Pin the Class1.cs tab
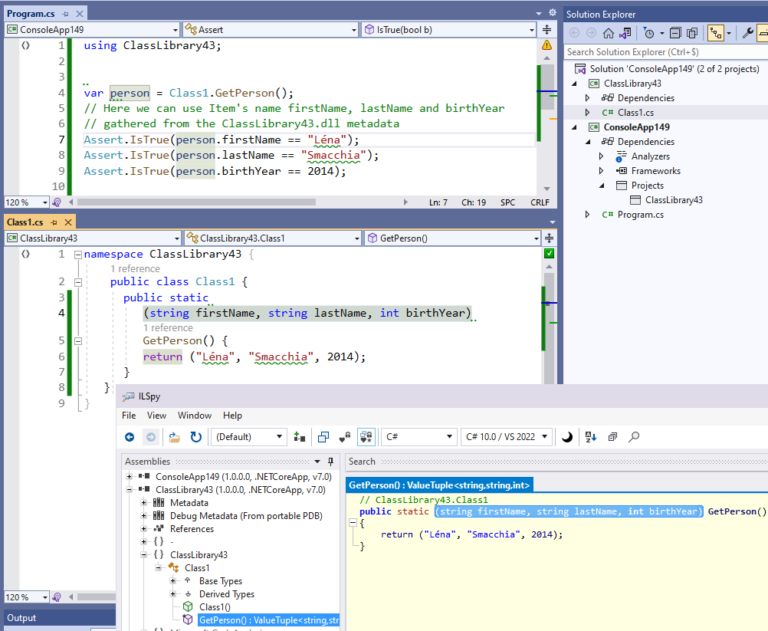The image size is (768, 631). tap(54, 222)
